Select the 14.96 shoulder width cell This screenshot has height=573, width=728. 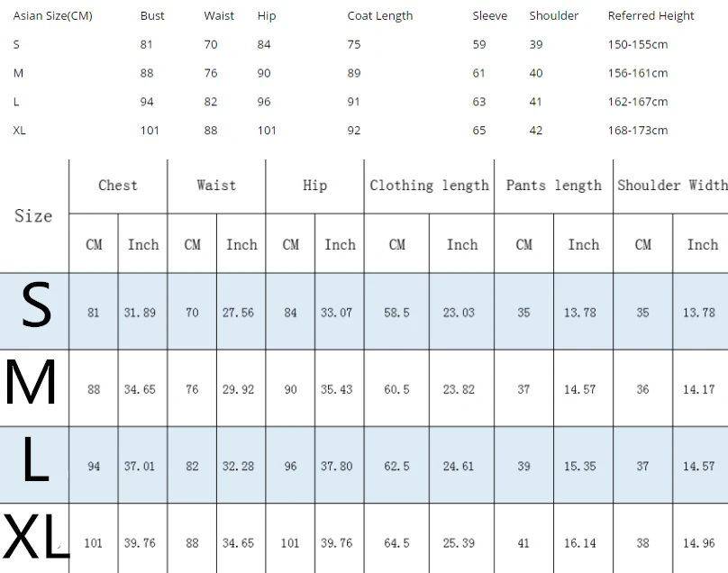[x=700, y=542]
